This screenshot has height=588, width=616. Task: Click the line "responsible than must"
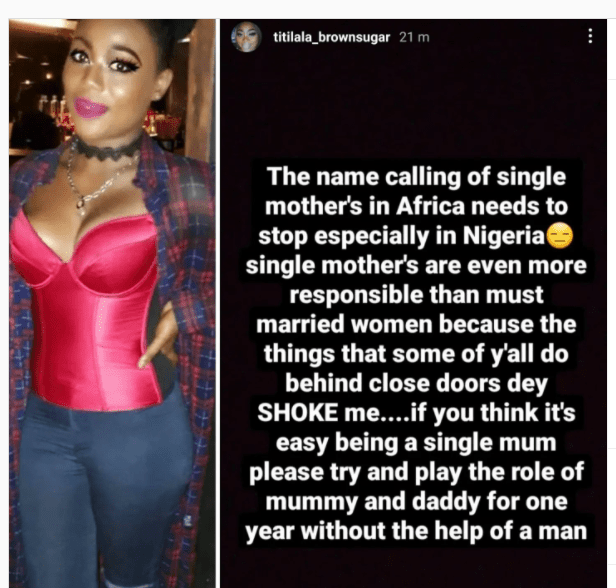416,295
